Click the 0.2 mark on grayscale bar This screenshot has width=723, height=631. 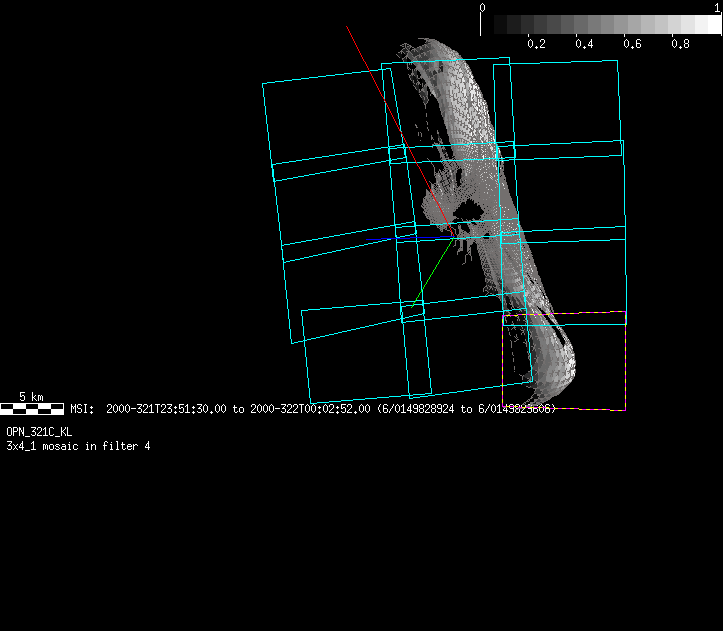coord(536,44)
